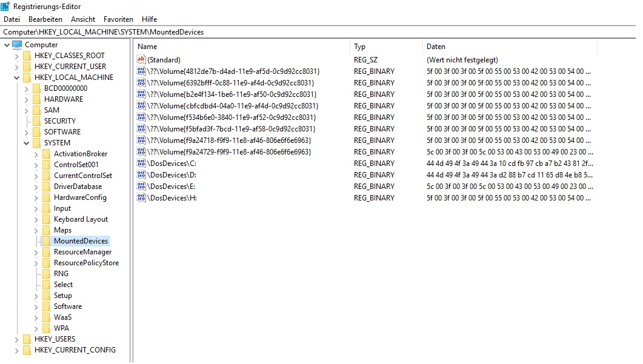The width and height of the screenshot is (643, 364).
Task: Select the Input key
Action: click(62, 208)
